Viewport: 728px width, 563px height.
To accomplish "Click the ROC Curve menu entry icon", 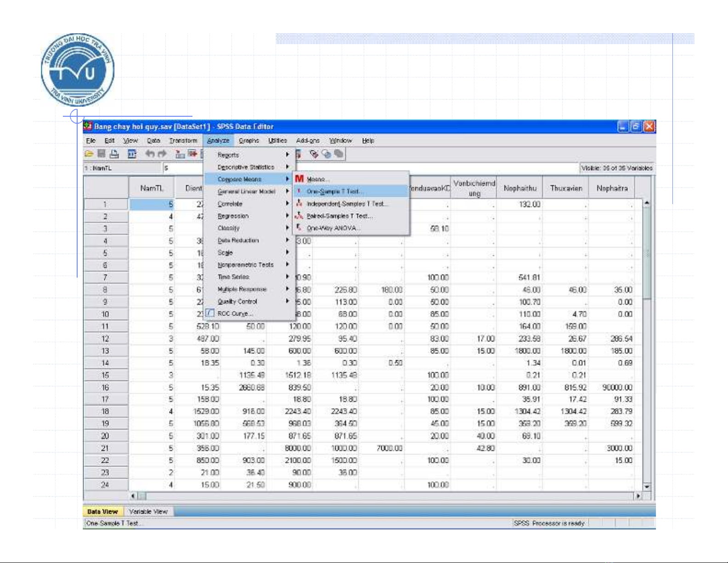I will tap(210, 313).
